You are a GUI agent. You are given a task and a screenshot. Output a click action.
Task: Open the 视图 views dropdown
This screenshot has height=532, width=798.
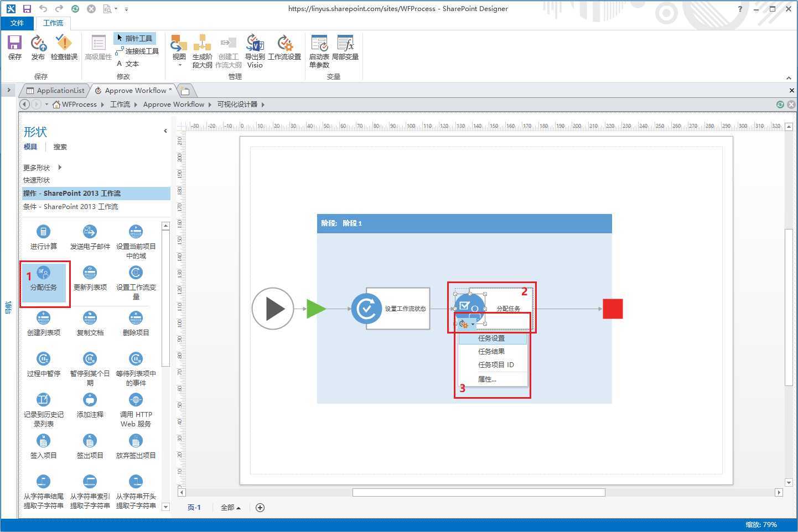(179, 51)
